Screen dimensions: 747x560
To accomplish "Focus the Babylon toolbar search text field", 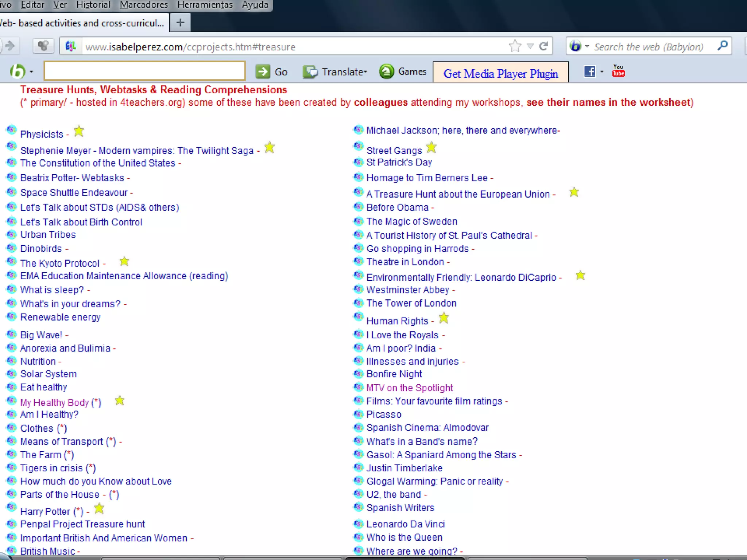I will click(144, 71).
